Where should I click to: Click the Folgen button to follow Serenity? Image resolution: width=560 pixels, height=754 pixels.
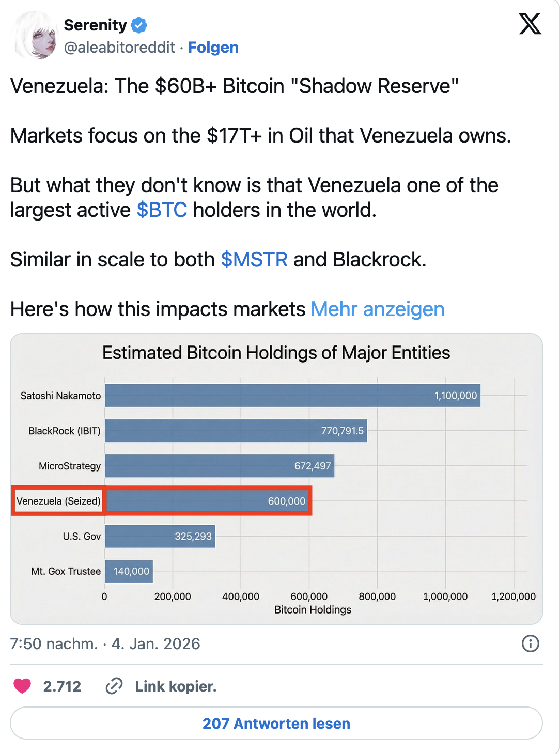point(213,48)
